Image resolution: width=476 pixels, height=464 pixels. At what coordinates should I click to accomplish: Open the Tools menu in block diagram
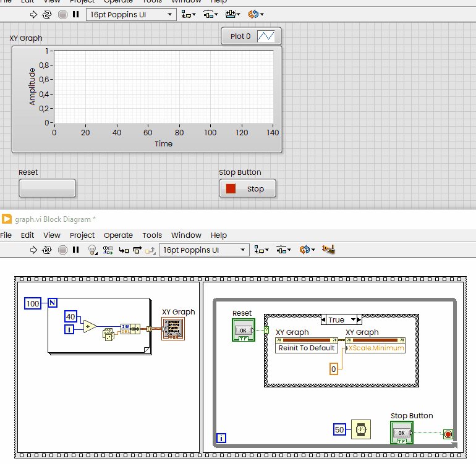coord(152,235)
